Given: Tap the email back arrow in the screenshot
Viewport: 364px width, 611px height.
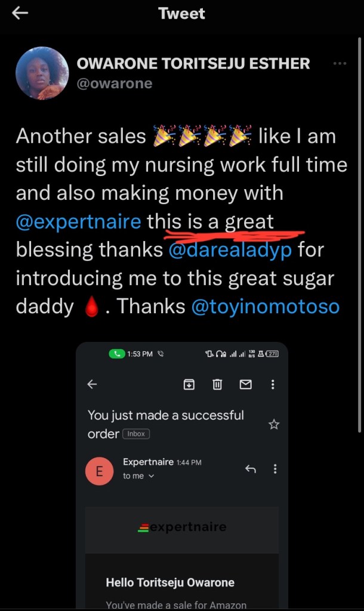Looking at the screenshot, I should (x=92, y=384).
